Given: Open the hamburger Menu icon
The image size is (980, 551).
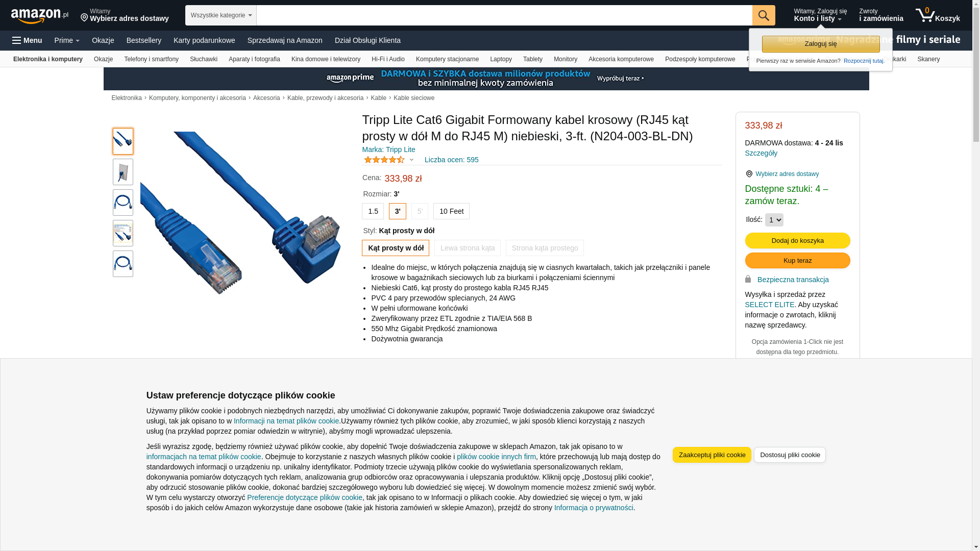Looking at the screenshot, I should pyautogui.click(x=17, y=40).
